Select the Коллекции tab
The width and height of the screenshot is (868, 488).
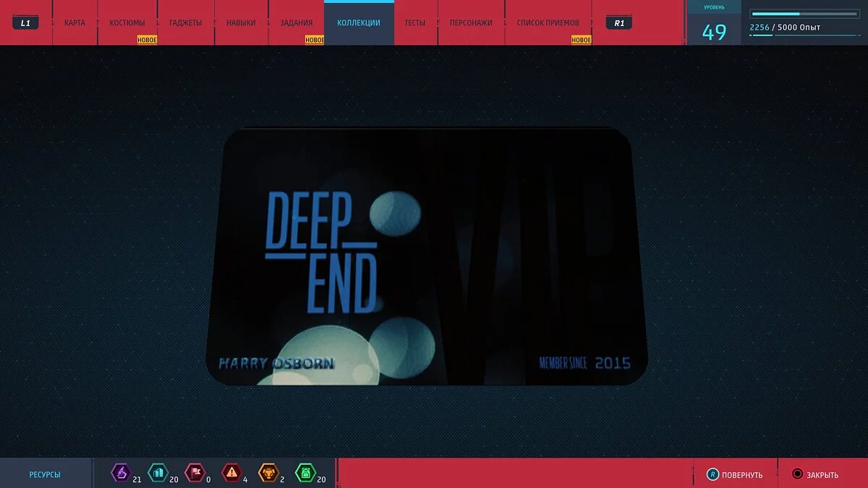pos(359,22)
